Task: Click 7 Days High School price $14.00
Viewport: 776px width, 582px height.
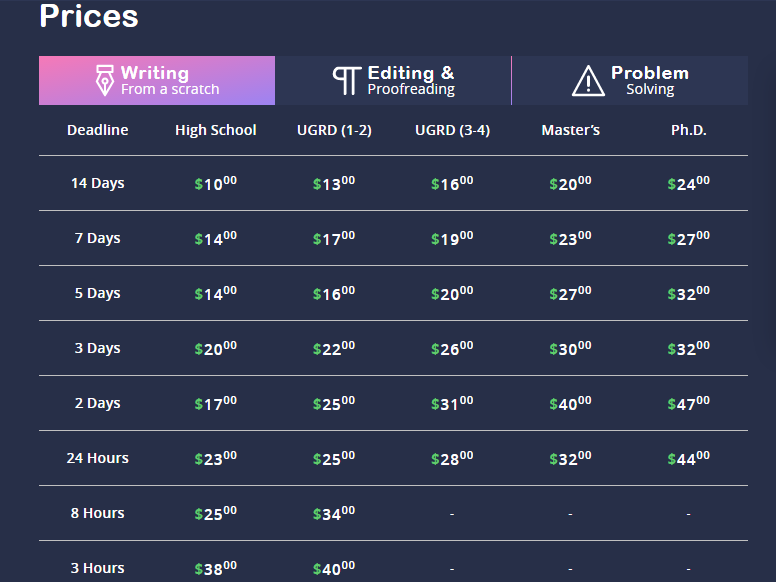Action: coord(216,238)
